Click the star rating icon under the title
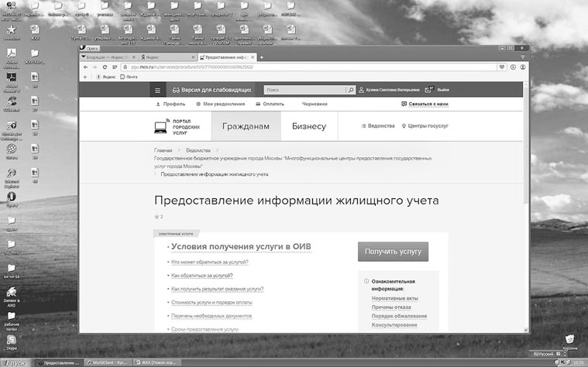 (156, 216)
